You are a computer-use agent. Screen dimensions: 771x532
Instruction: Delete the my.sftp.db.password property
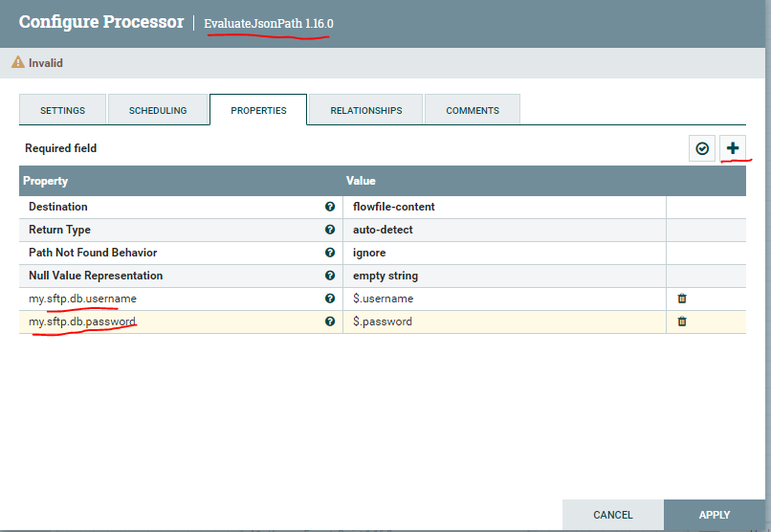click(x=682, y=321)
